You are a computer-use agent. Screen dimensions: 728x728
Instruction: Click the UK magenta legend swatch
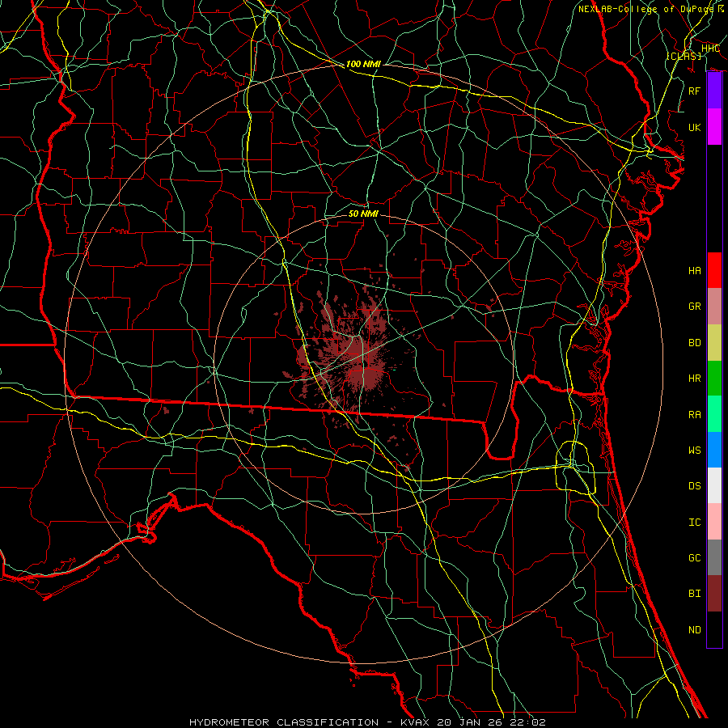click(x=714, y=127)
